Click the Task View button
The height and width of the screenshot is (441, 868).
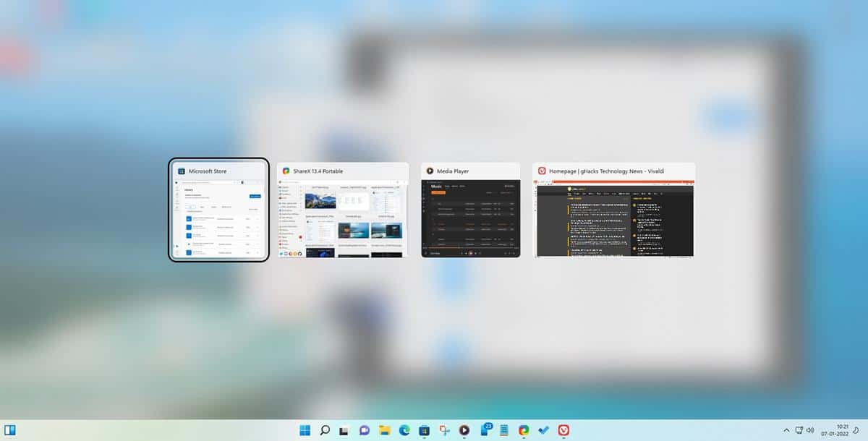point(344,429)
